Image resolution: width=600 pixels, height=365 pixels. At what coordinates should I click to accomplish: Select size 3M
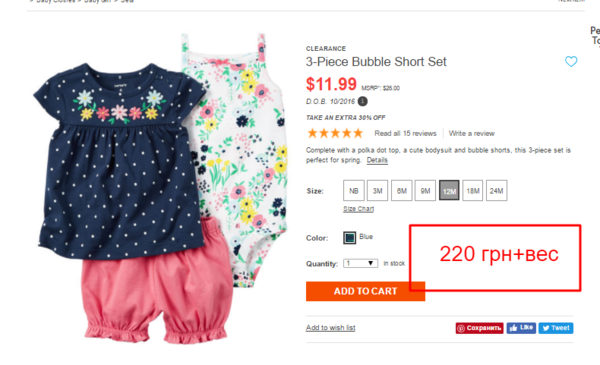[x=377, y=191]
